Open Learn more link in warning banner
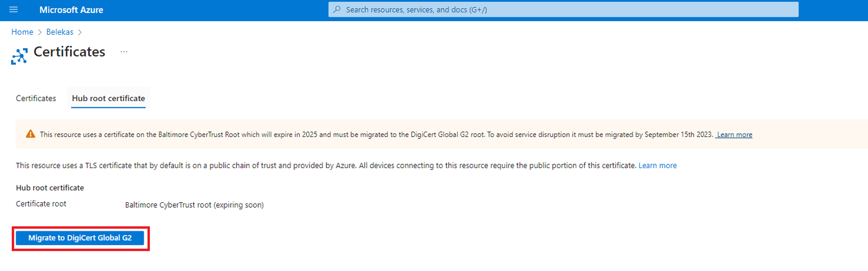This screenshot has width=868, height=271. (x=734, y=135)
